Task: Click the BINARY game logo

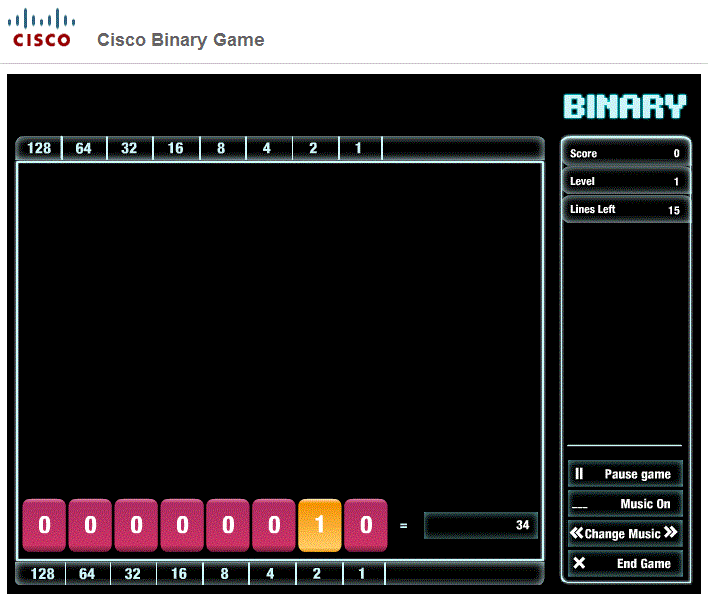Action: [x=625, y=107]
